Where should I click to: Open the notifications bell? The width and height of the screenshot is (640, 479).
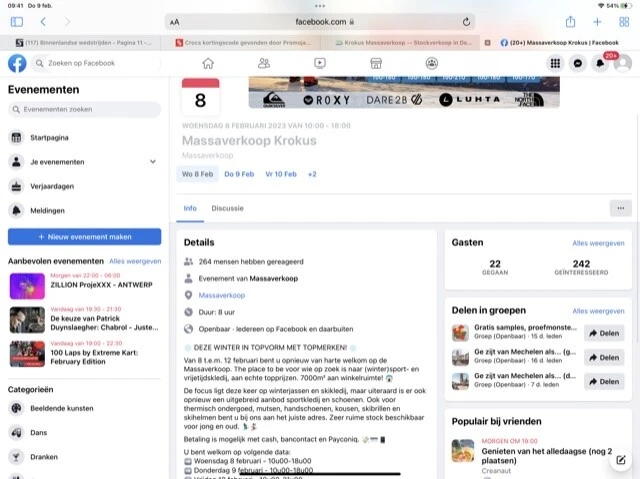600,63
